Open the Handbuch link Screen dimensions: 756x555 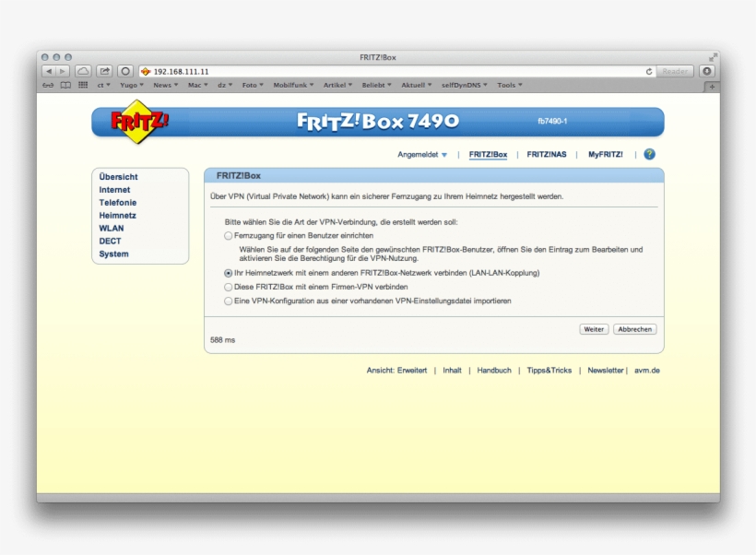[494, 370]
